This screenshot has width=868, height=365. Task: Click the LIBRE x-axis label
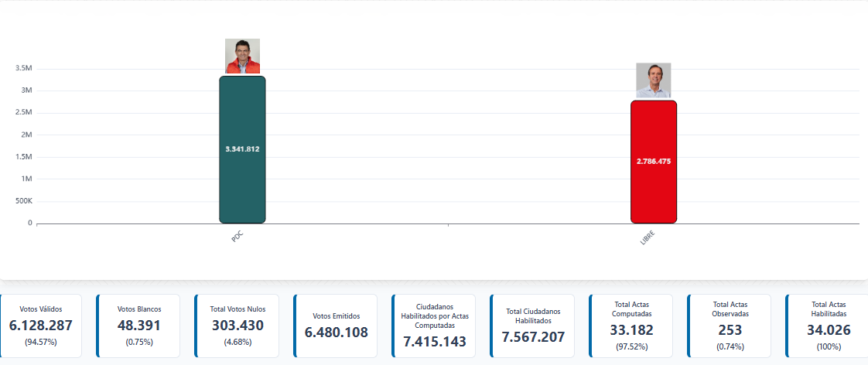coord(648,238)
